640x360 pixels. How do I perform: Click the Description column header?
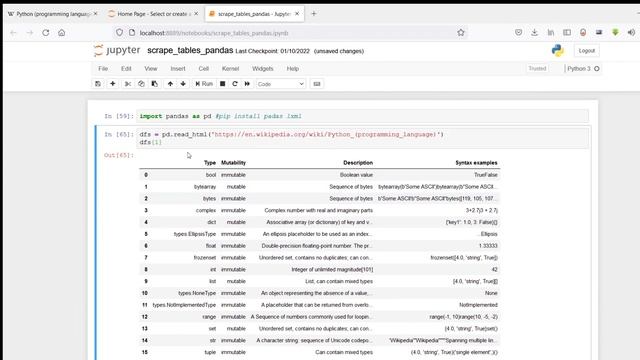point(358,162)
